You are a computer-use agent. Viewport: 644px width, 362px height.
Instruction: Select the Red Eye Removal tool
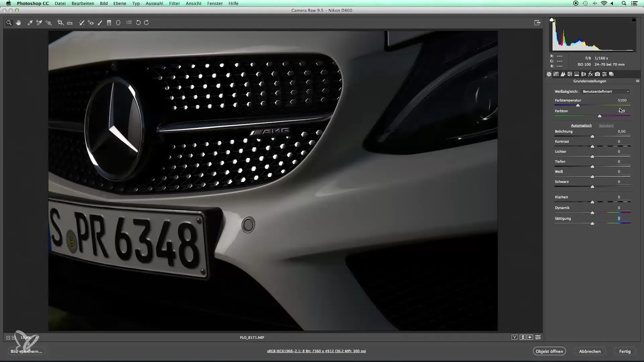pyautogui.click(x=91, y=23)
